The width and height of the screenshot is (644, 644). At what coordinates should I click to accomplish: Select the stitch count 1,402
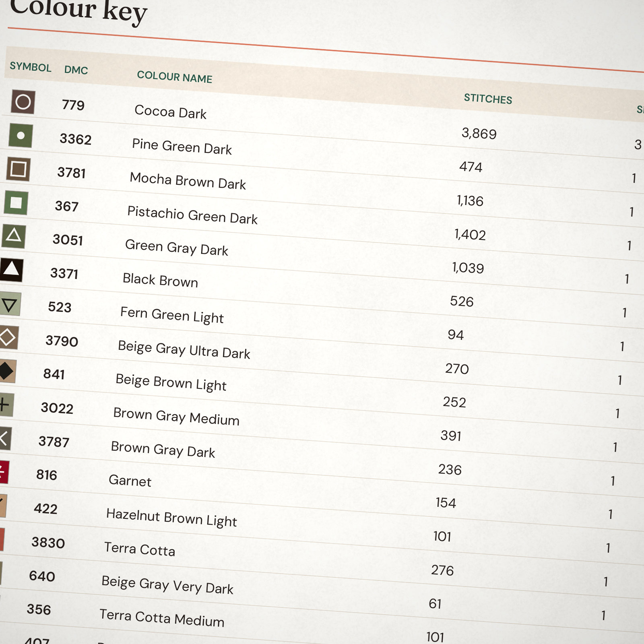470,234
